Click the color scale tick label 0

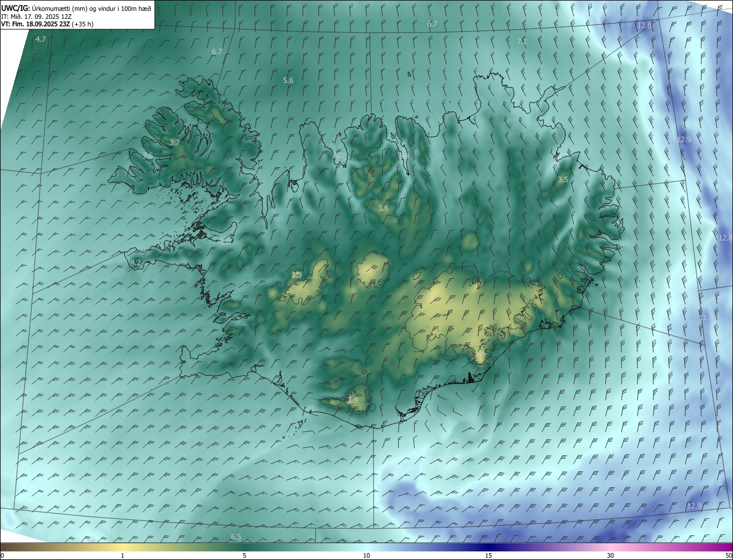click(2, 555)
